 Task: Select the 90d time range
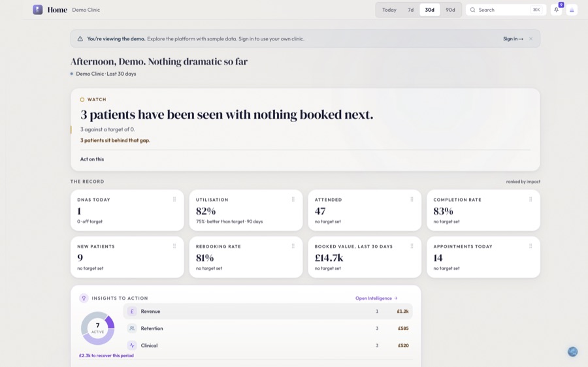450,10
